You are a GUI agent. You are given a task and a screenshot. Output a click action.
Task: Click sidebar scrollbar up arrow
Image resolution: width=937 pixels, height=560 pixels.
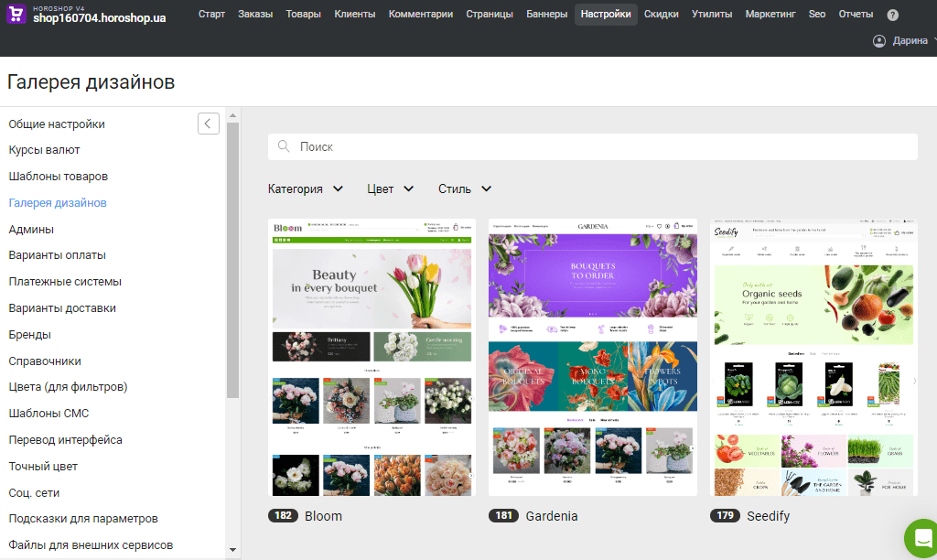(233, 116)
